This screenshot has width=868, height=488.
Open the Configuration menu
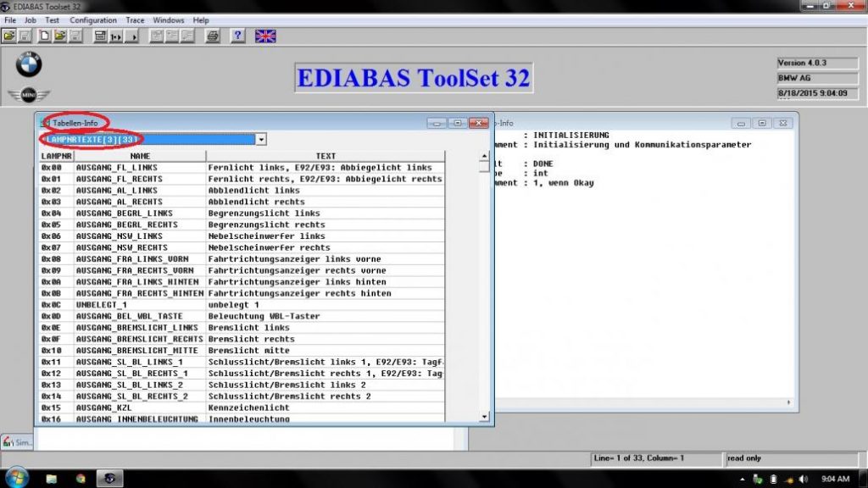tap(93, 20)
